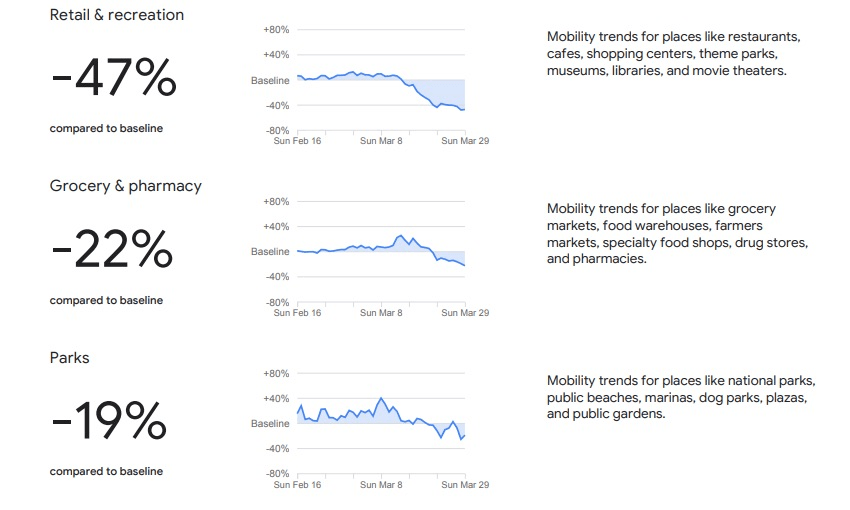The width and height of the screenshot is (850, 510).
Task: Click the Baseline label on Retail chart
Action: pos(270,80)
